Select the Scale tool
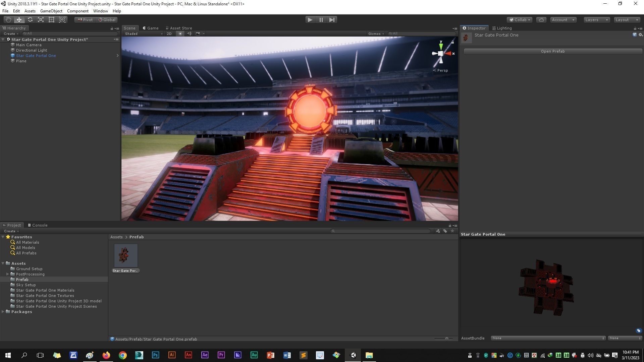The width and height of the screenshot is (644, 362). (x=41, y=20)
